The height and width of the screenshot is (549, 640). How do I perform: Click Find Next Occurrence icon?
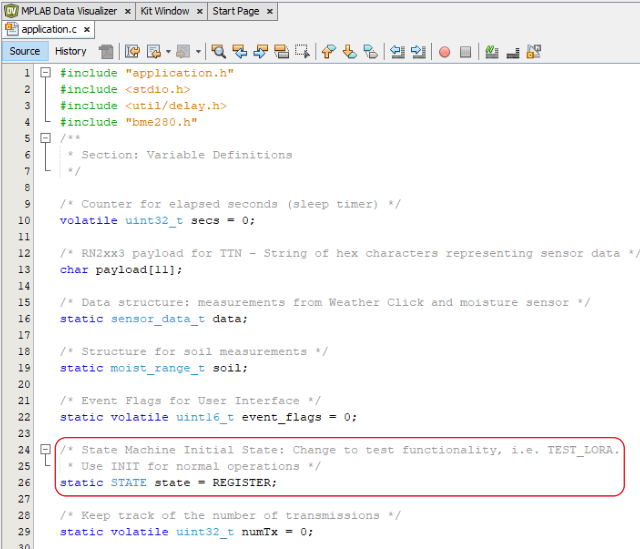(x=261, y=52)
